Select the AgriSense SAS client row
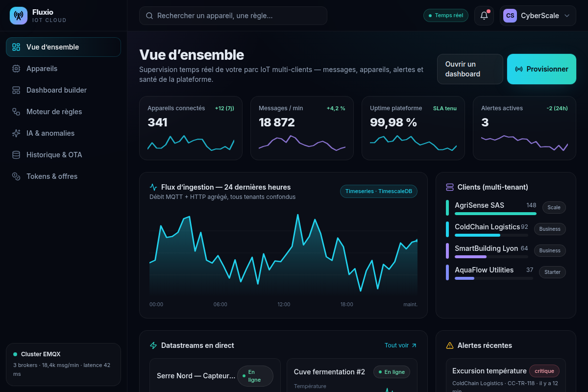Image resolution: width=588 pixels, height=392 pixels. 506,208
